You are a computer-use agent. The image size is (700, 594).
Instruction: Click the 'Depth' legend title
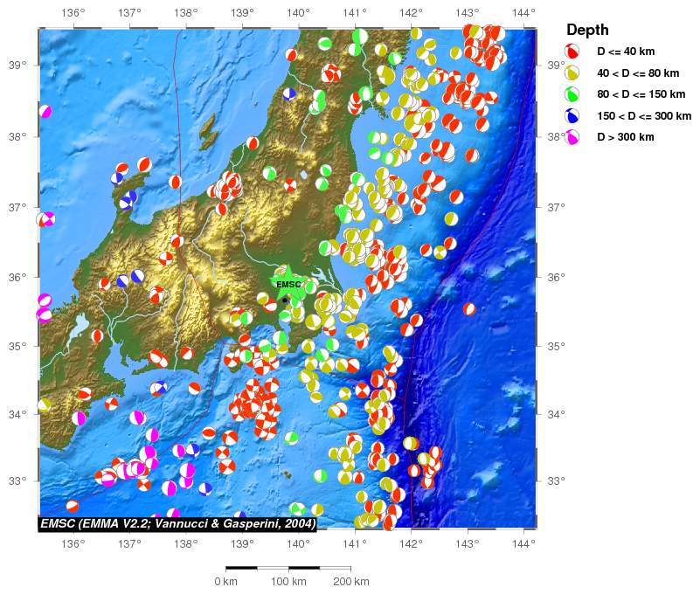click(587, 30)
